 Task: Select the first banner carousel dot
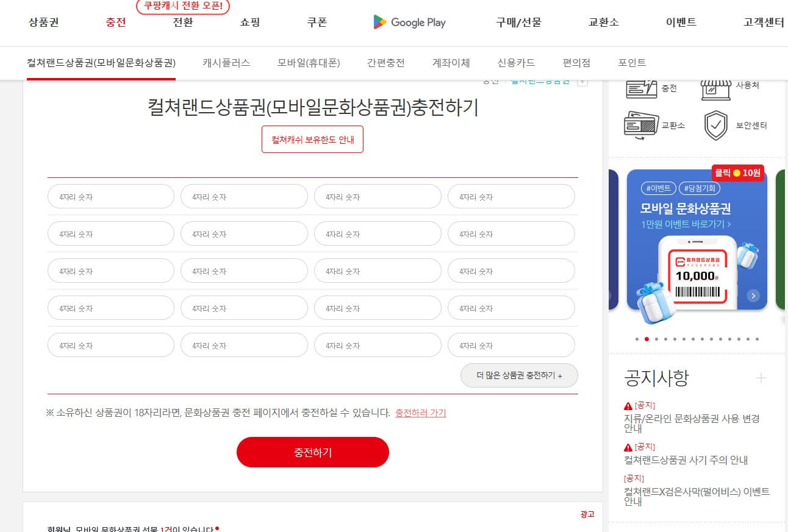[x=637, y=339]
